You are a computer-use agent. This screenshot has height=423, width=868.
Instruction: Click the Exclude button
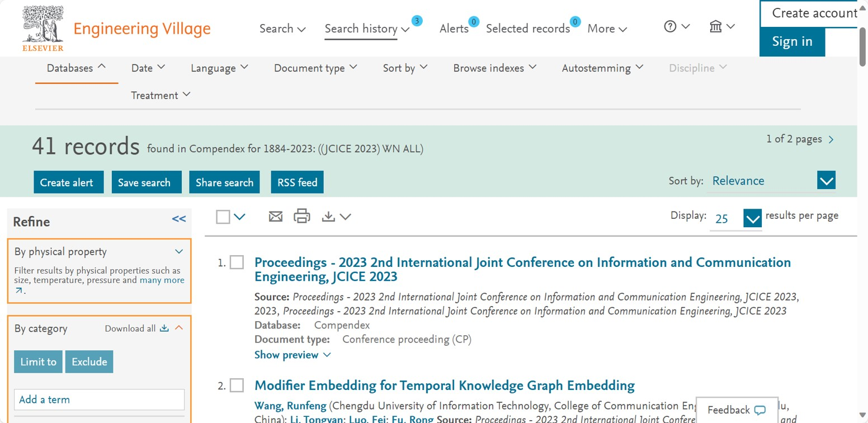click(x=89, y=361)
